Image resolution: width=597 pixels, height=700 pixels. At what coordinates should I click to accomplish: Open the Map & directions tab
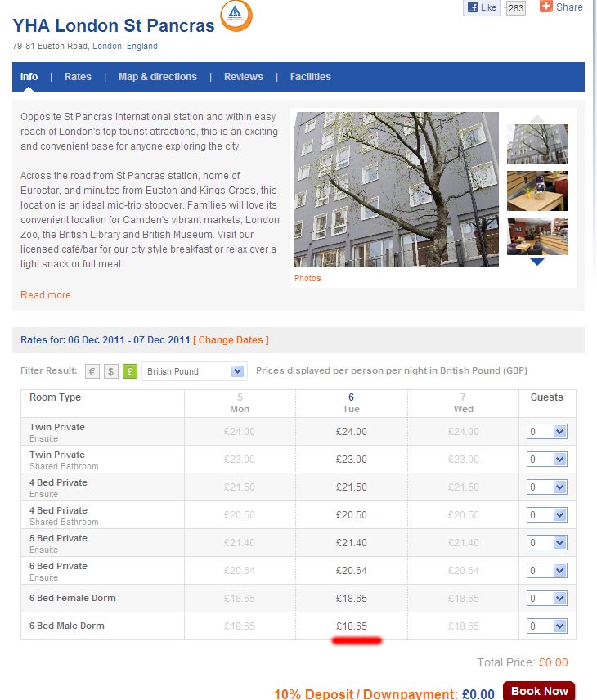[158, 77]
